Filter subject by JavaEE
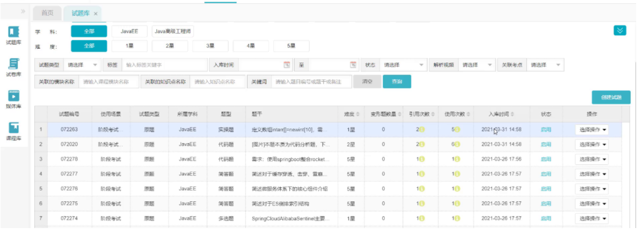 (129, 31)
